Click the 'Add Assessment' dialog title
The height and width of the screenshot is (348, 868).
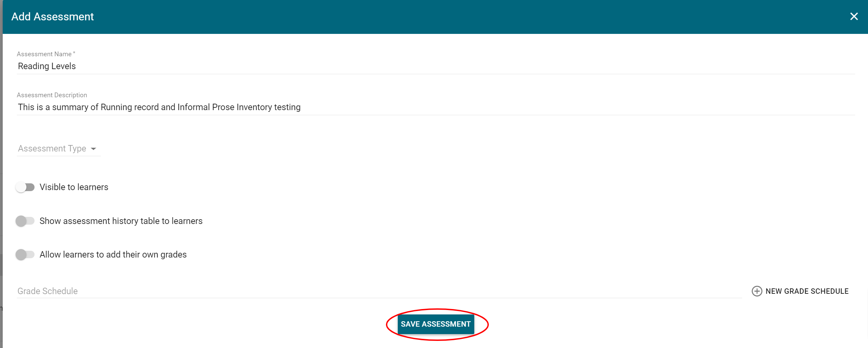(52, 17)
